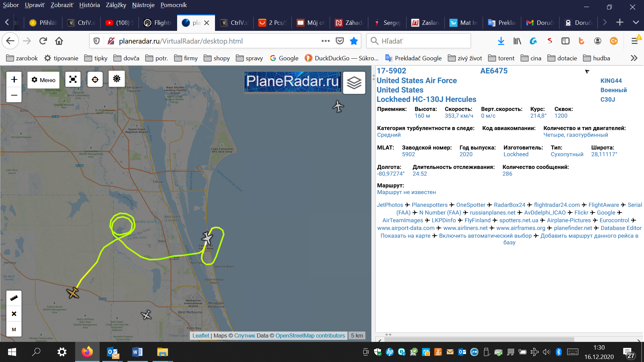This screenshot has height=362, width=644.
Task: Expand the bookmarks toolbar overflow chevron
Action: point(634,58)
